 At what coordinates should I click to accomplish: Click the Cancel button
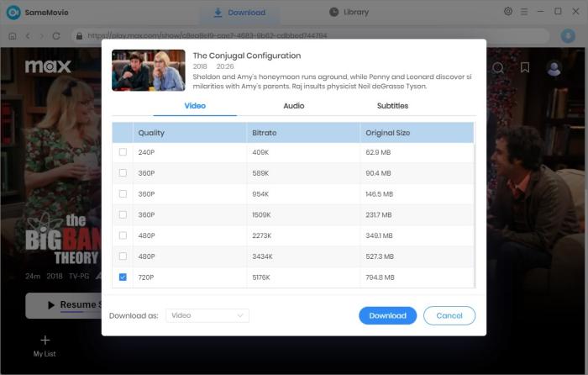tap(449, 315)
